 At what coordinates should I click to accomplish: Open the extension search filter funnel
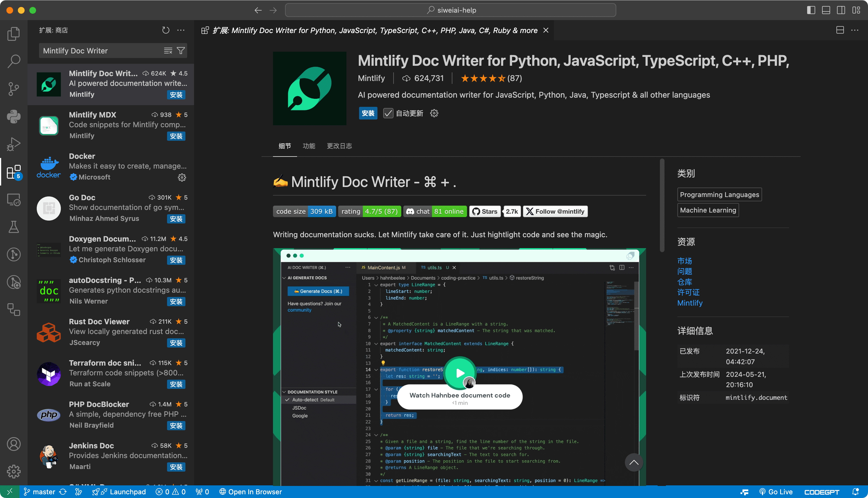click(181, 51)
